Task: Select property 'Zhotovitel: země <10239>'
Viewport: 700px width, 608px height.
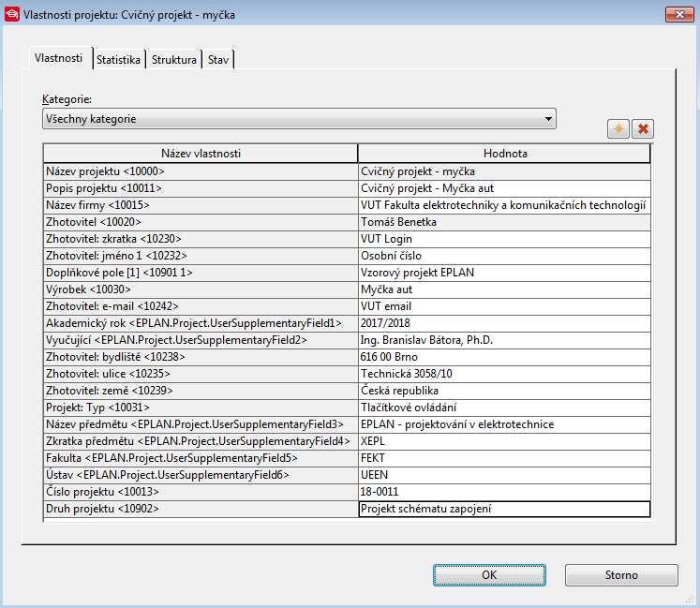Action: (201, 391)
